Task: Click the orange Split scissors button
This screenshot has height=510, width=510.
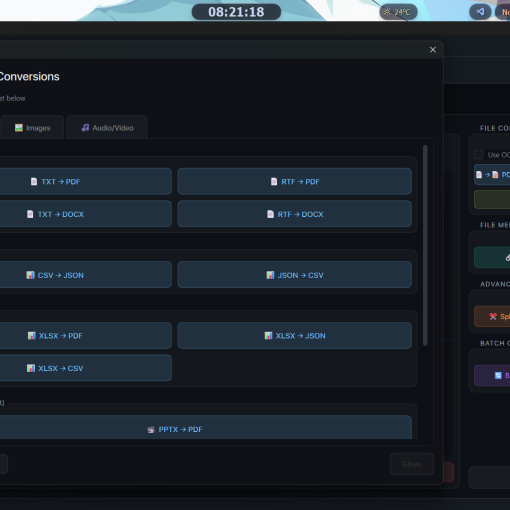Action: click(492, 316)
